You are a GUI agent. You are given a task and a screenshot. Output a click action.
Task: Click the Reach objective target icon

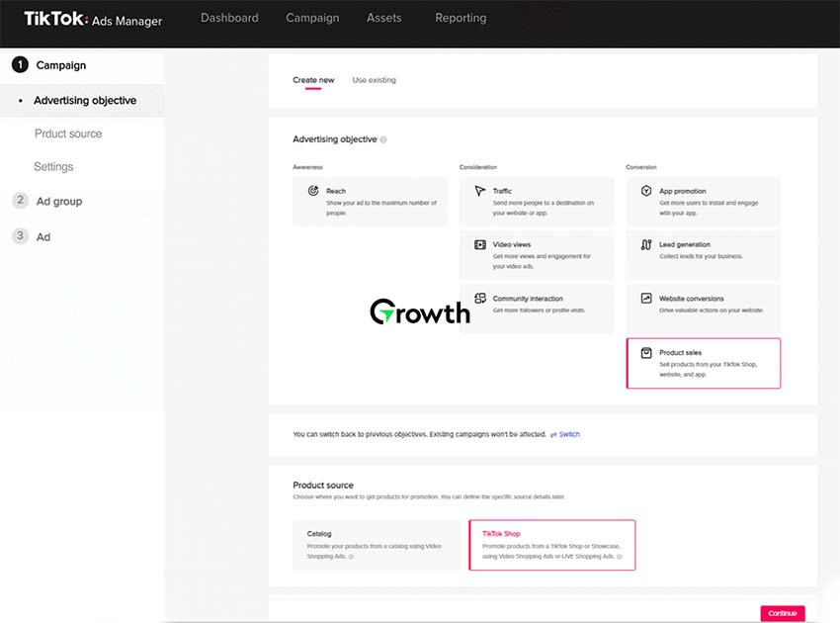pos(313,191)
